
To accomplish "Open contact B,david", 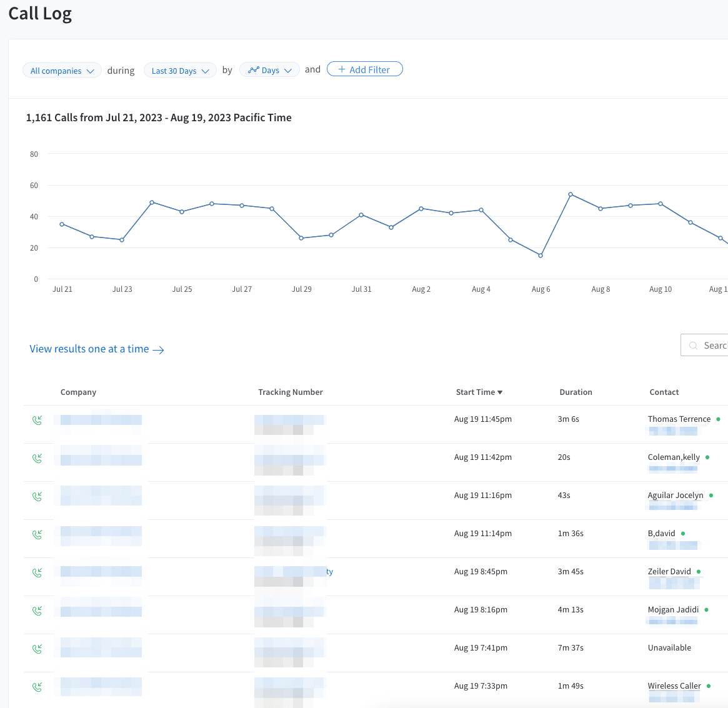I will 662,533.
